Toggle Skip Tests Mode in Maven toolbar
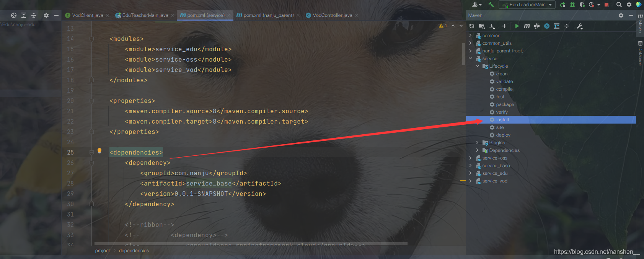 click(x=537, y=26)
